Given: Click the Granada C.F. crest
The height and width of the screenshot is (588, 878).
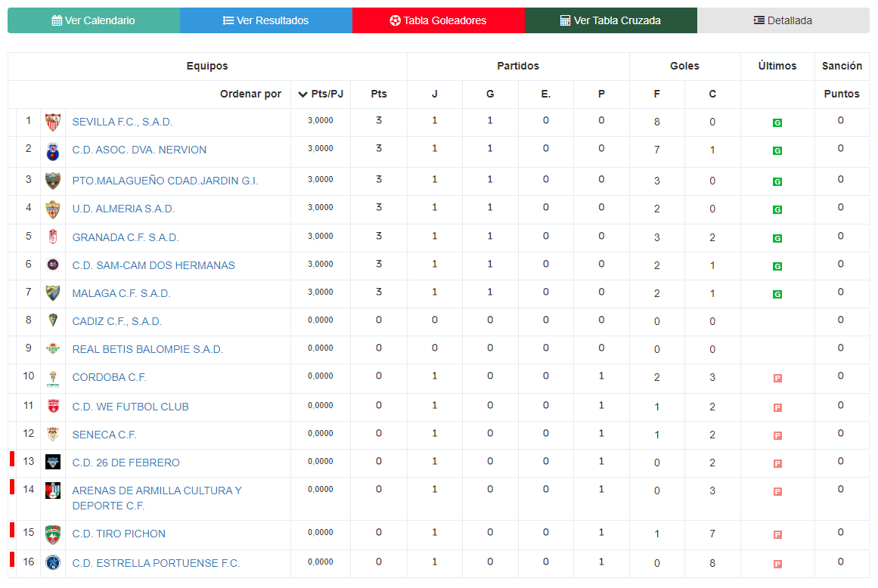Looking at the screenshot, I should [x=53, y=237].
